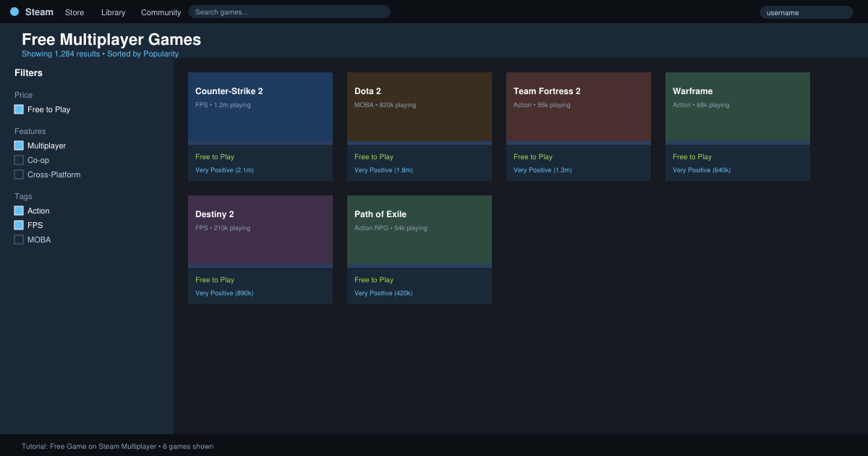Open the Counter-Strike 2 game card
Viewport: 868px width, 456px height.
(x=260, y=127)
